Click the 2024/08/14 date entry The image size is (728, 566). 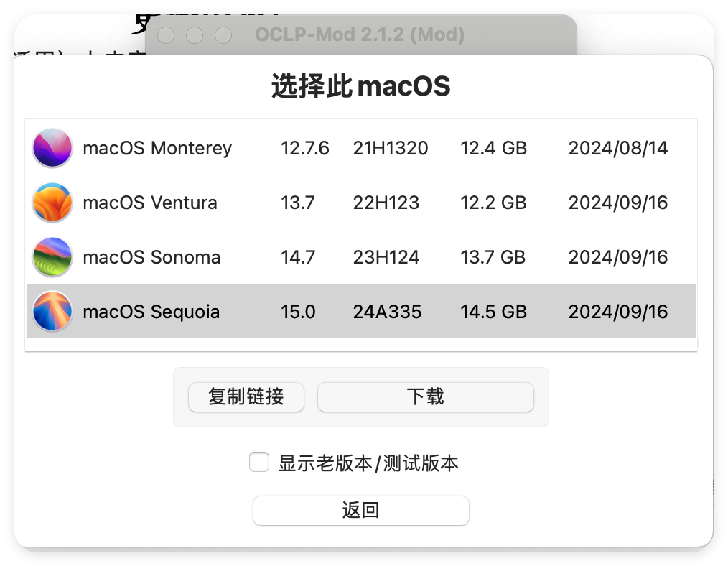[x=618, y=148]
